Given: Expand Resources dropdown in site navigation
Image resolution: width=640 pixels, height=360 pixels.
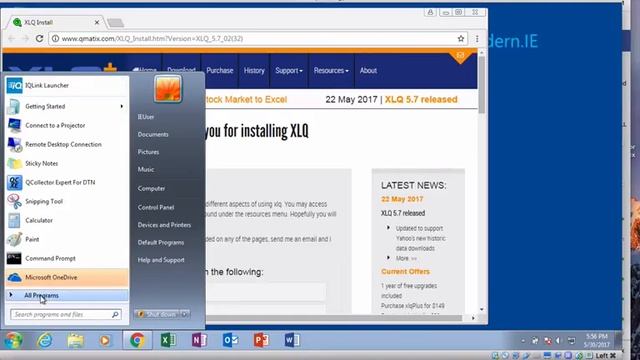Looking at the screenshot, I should point(331,71).
